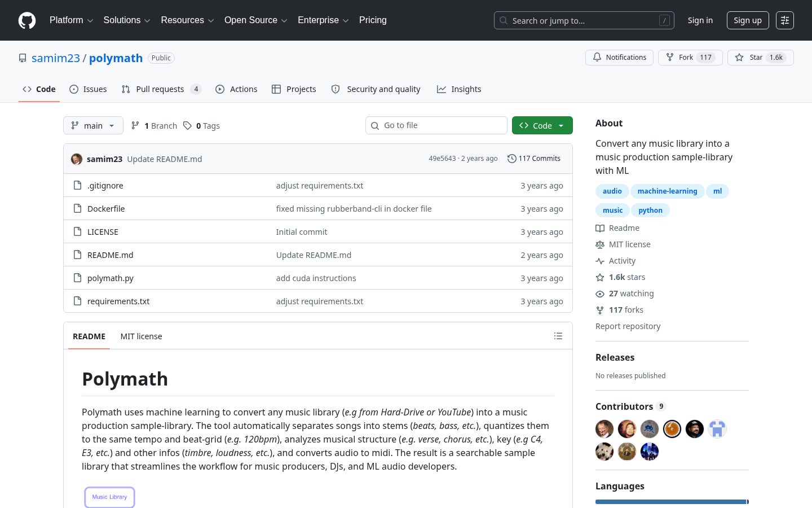812x508 pixels.
Task: View the 0 Tags list
Action: point(201,126)
